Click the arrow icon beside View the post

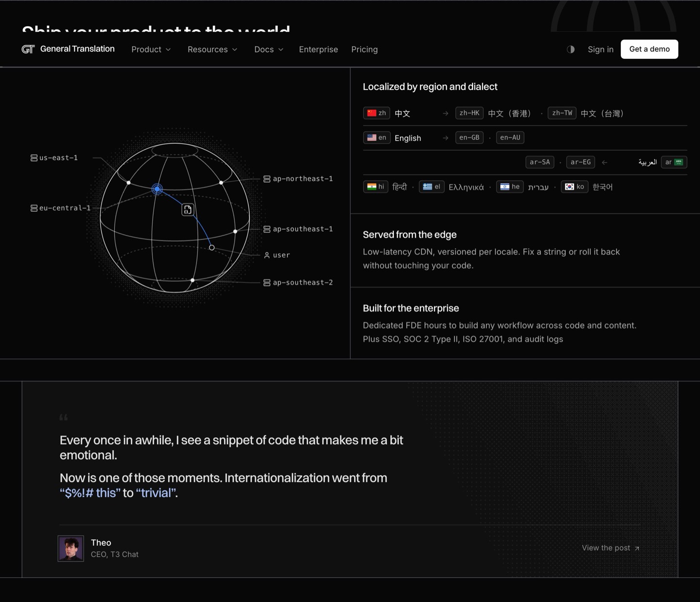click(x=637, y=549)
